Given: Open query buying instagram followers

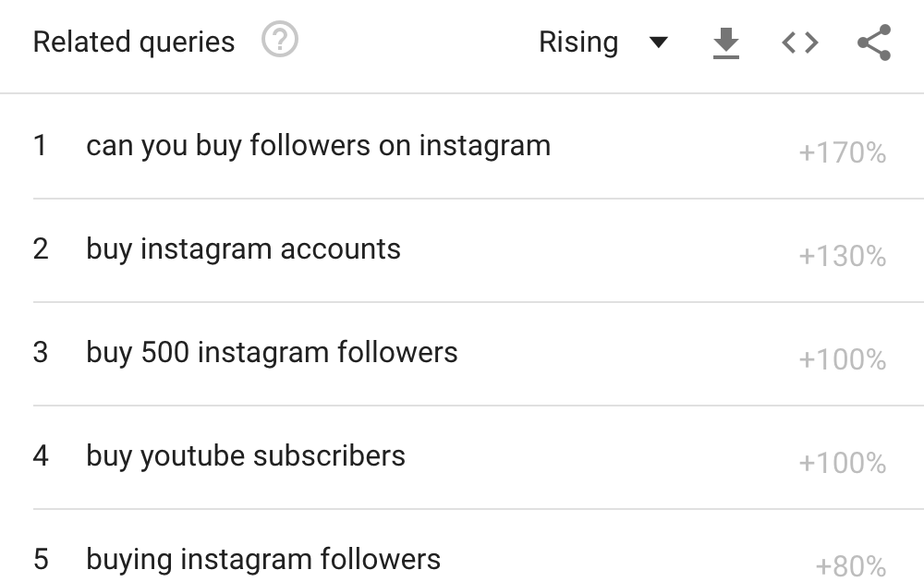Looking at the screenshot, I should click(x=263, y=560).
